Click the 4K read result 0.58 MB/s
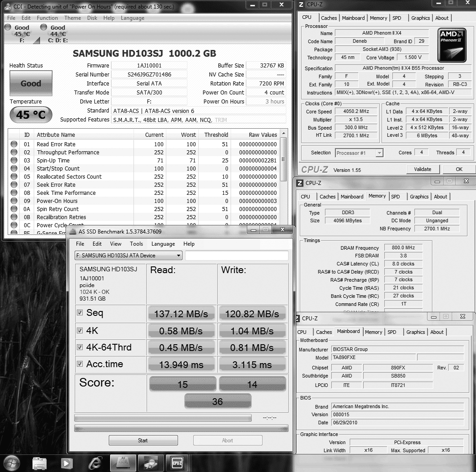Screen dimensions: 476x472 pos(181,331)
